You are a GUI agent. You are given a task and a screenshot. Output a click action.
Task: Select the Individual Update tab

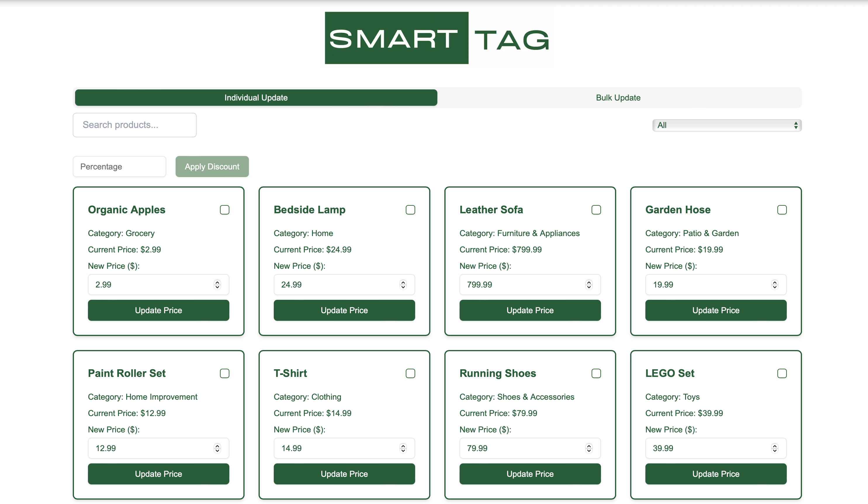click(x=256, y=98)
